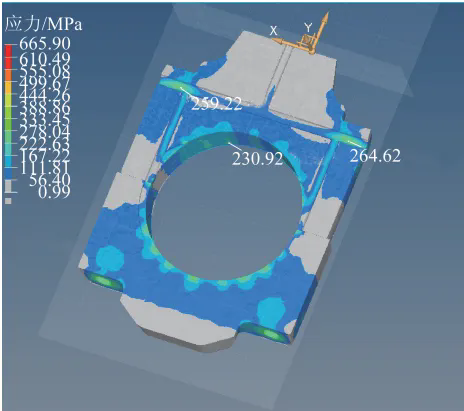The width and height of the screenshot is (464, 411).
Task: Click the 264.62 stress annotation
Action: click(x=375, y=156)
